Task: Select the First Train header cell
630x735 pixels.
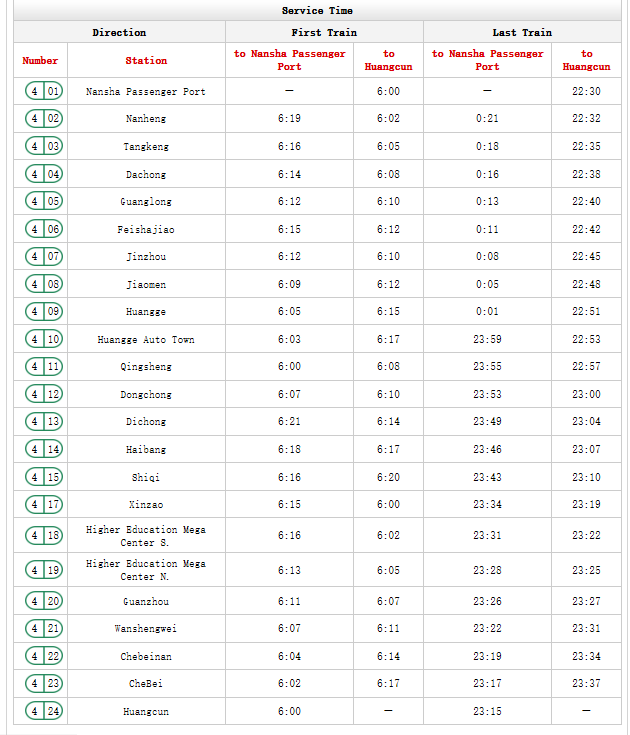Action: click(x=325, y=32)
